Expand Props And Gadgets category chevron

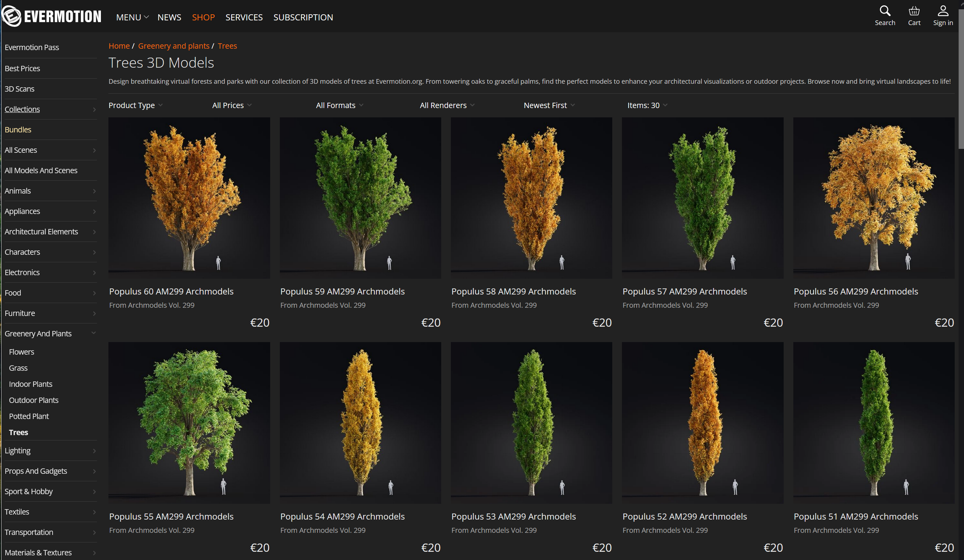coord(94,471)
